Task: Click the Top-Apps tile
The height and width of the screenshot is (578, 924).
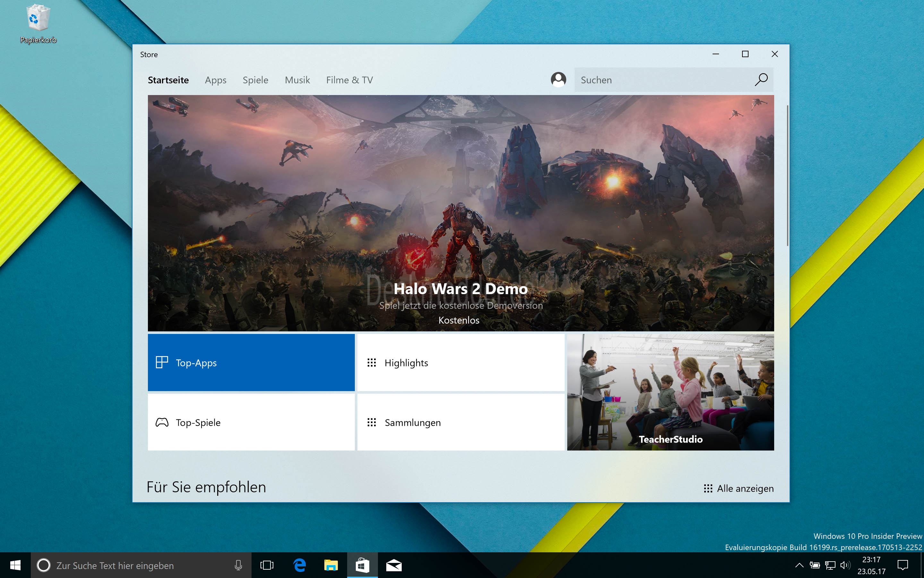Action: point(251,363)
